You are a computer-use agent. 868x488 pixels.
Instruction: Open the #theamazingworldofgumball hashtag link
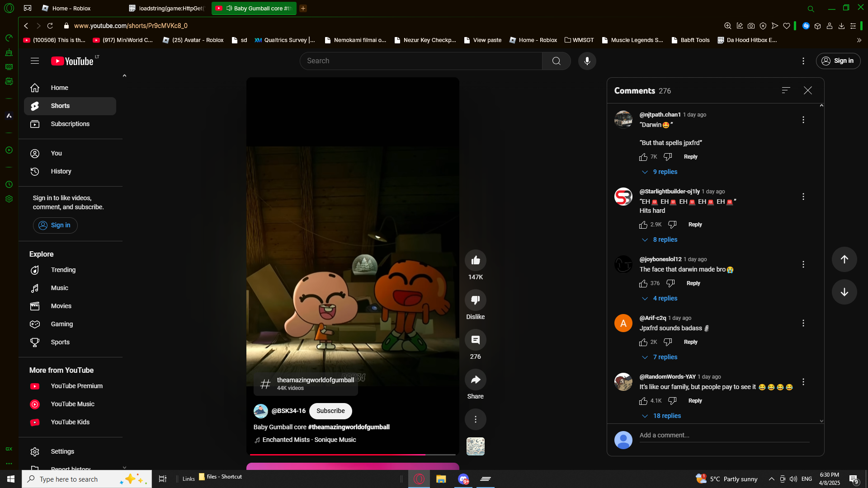point(348,427)
